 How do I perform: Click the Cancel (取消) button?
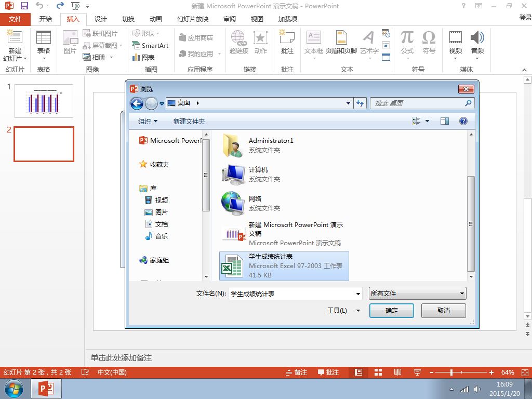[x=444, y=311]
